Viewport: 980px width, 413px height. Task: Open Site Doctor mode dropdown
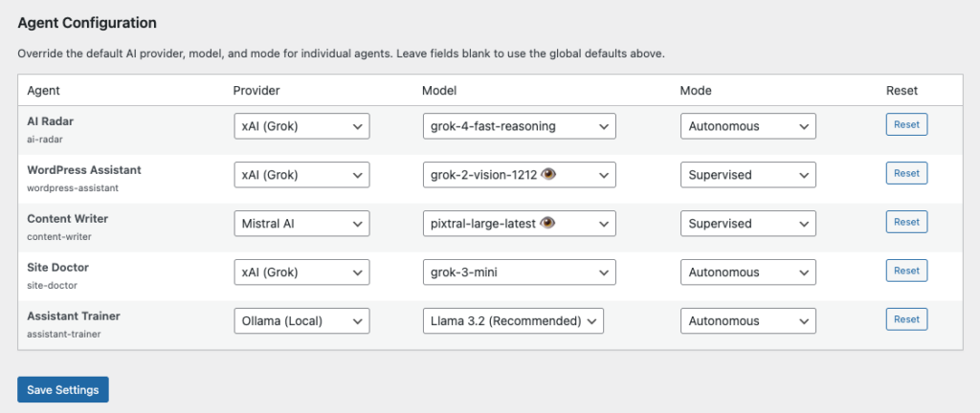coord(747,272)
